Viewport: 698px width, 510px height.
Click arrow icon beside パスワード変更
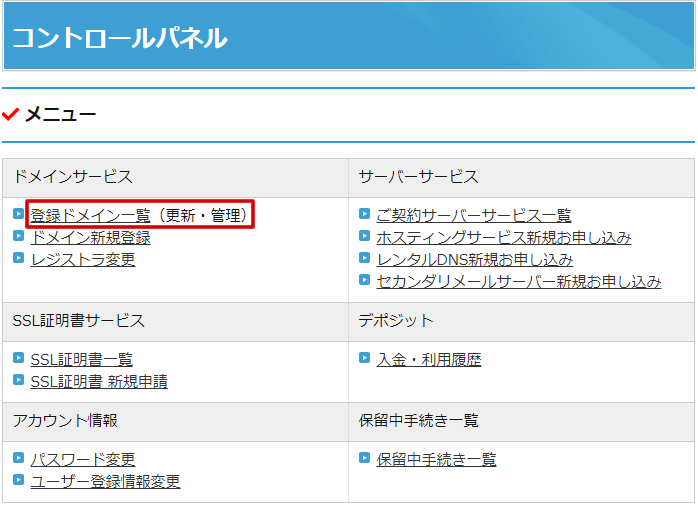pos(18,457)
